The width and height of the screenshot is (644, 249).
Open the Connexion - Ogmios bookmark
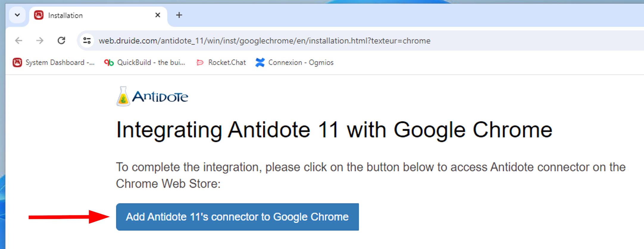click(301, 62)
